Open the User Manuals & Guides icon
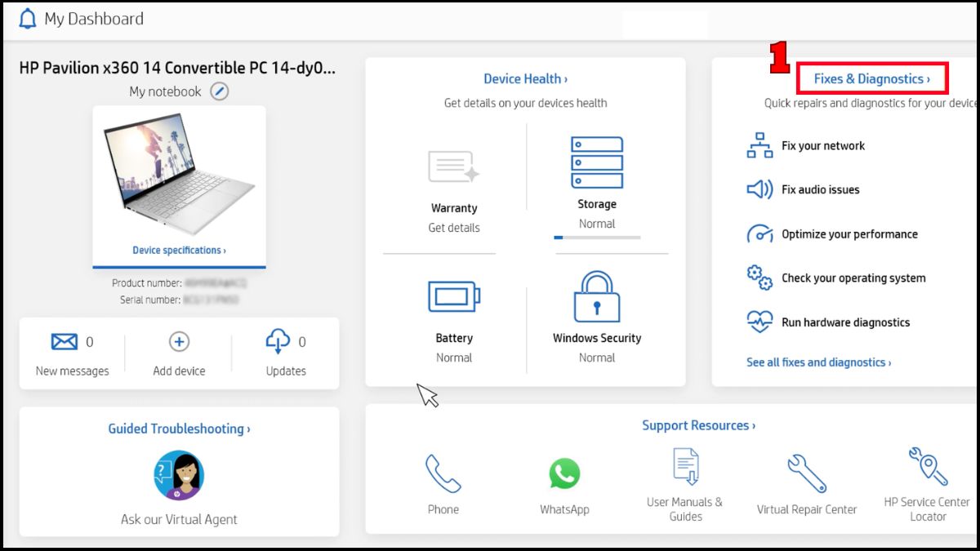980x551 pixels. [685, 466]
